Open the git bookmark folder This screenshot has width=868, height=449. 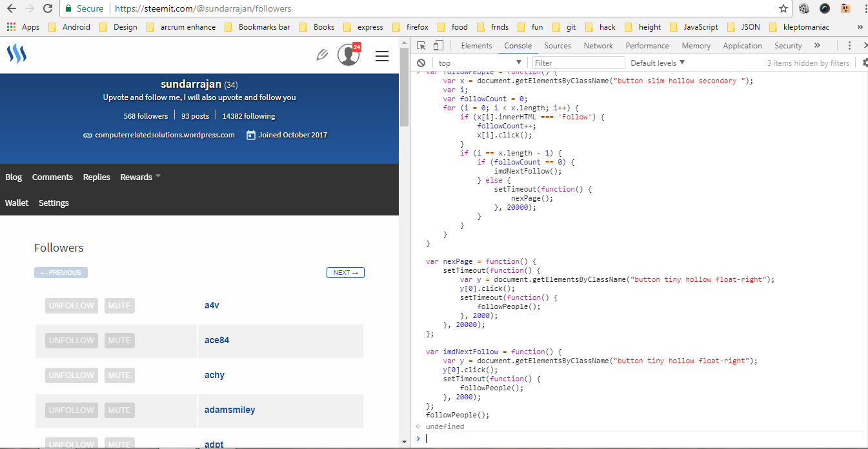[564, 27]
